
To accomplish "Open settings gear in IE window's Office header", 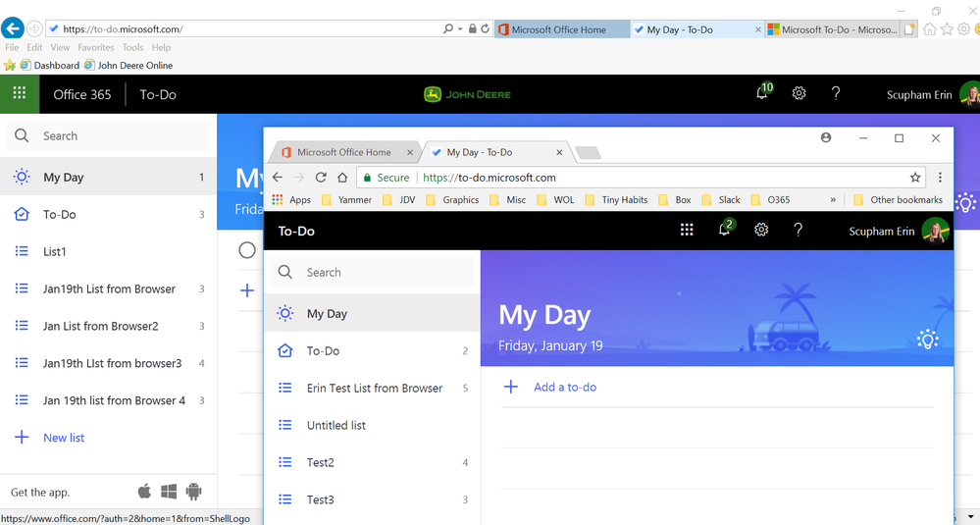I will tap(799, 94).
